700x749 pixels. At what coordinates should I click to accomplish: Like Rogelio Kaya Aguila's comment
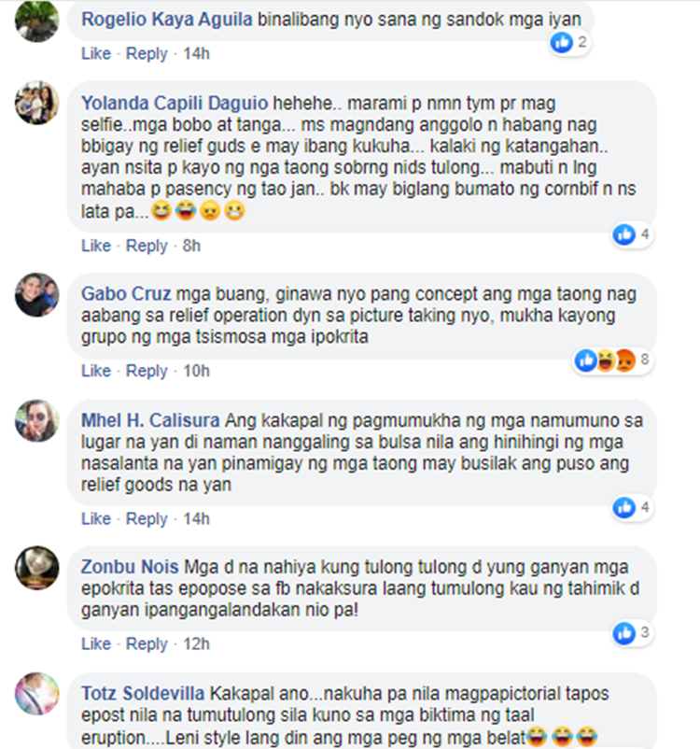point(95,53)
